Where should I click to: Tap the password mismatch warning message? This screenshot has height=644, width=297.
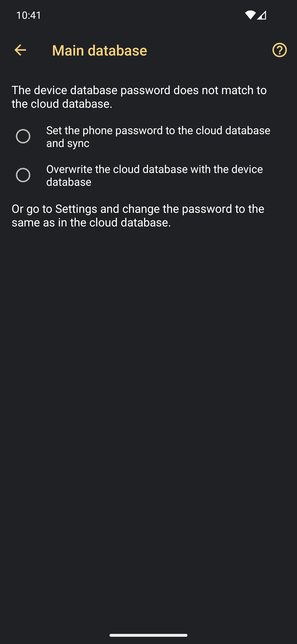pos(139,97)
